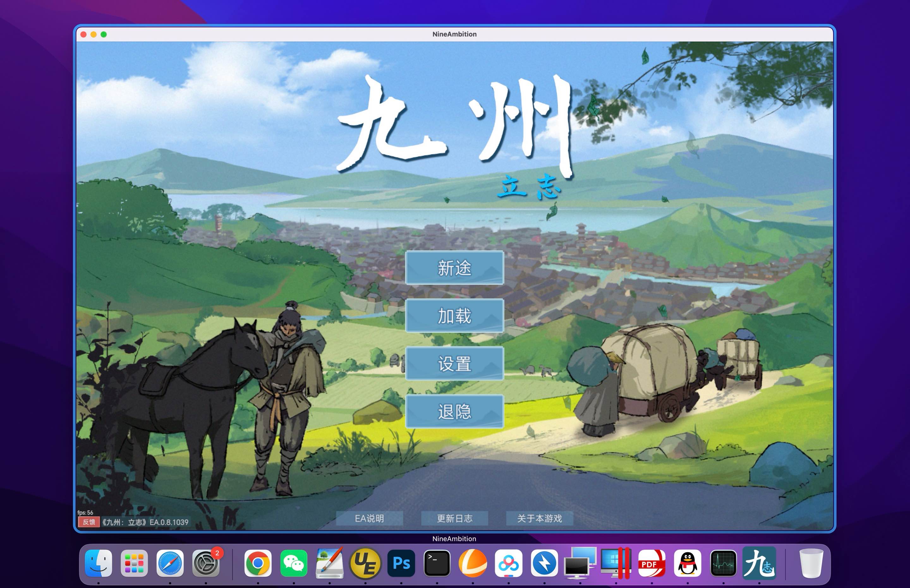The width and height of the screenshot is (910, 588).
Task: Open the paintbrush image editor dock icon
Action: tap(329, 563)
